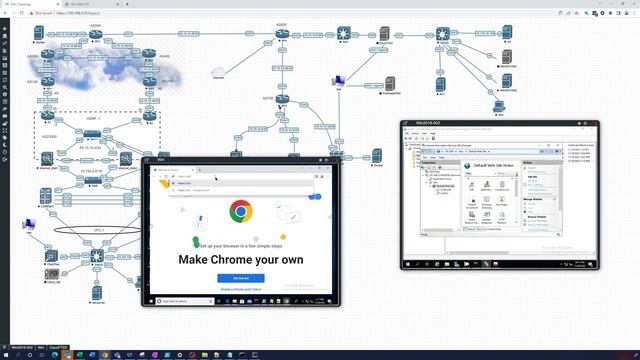Select the R1 router inside the HSRP box
Screen dimensions: 640x360
click(x=48, y=116)
